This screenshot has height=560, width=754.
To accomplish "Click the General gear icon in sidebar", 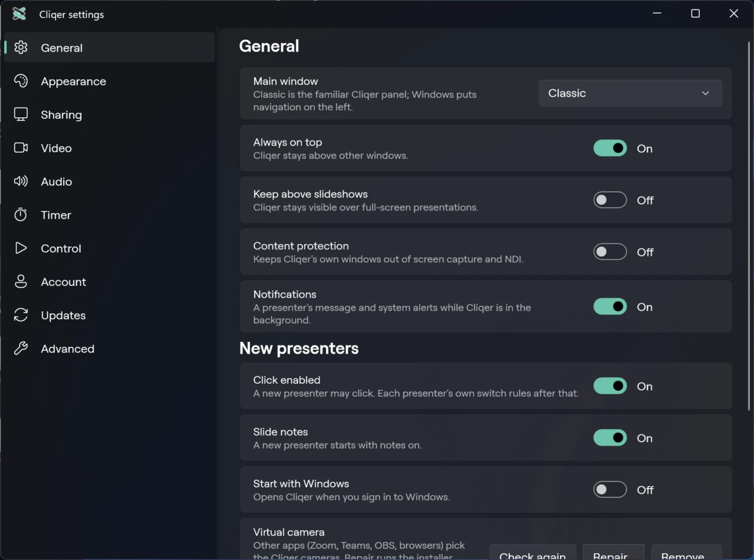I will click(x=21, y=47).
